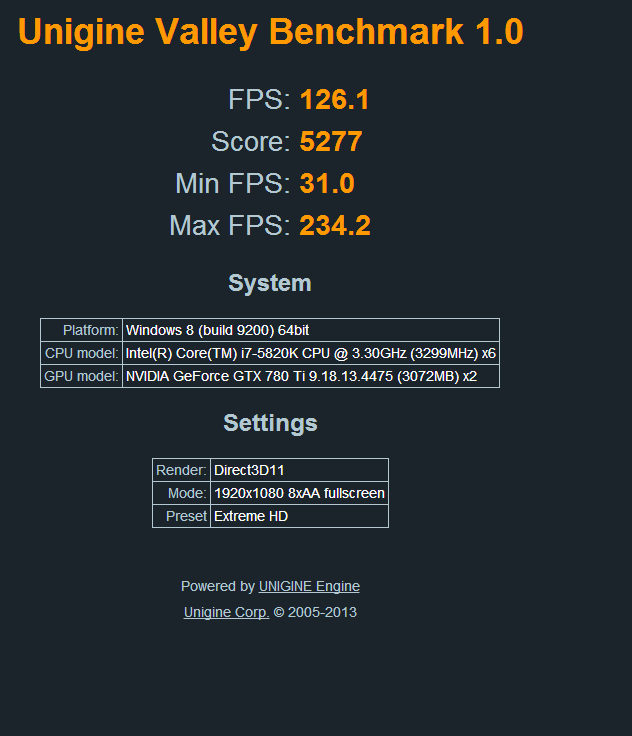Click the Extreme HD preset cell
This screenshot has width=632, height=736.
coord(300,516)
